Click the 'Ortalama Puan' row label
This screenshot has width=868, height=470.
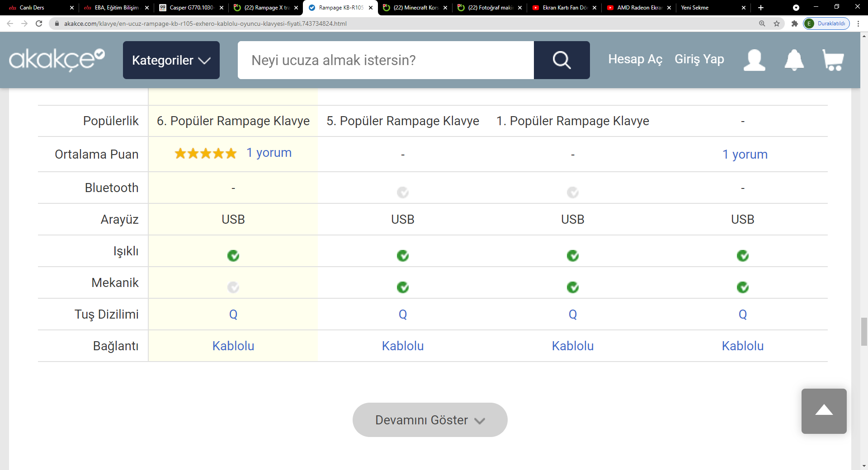(97, 155)
